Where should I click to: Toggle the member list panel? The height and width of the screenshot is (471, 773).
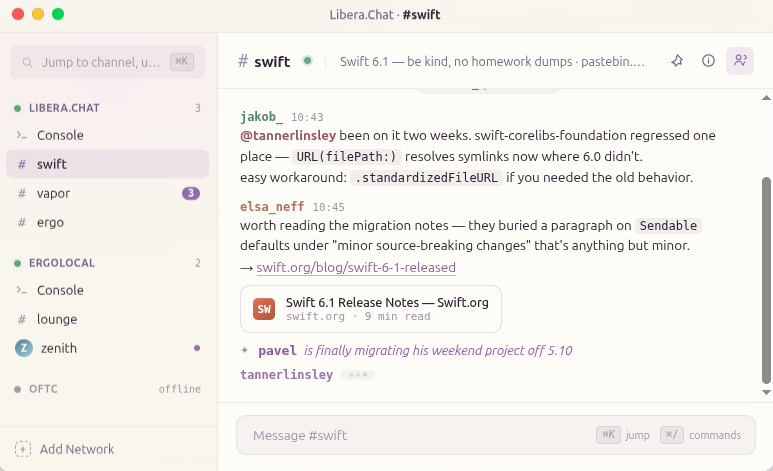tap(740, 61)
